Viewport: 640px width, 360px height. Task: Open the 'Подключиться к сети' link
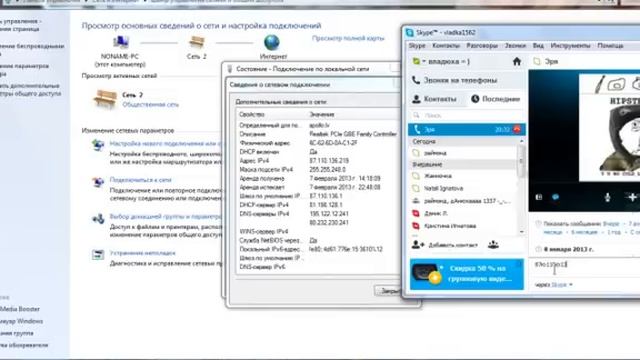[140, 180]
